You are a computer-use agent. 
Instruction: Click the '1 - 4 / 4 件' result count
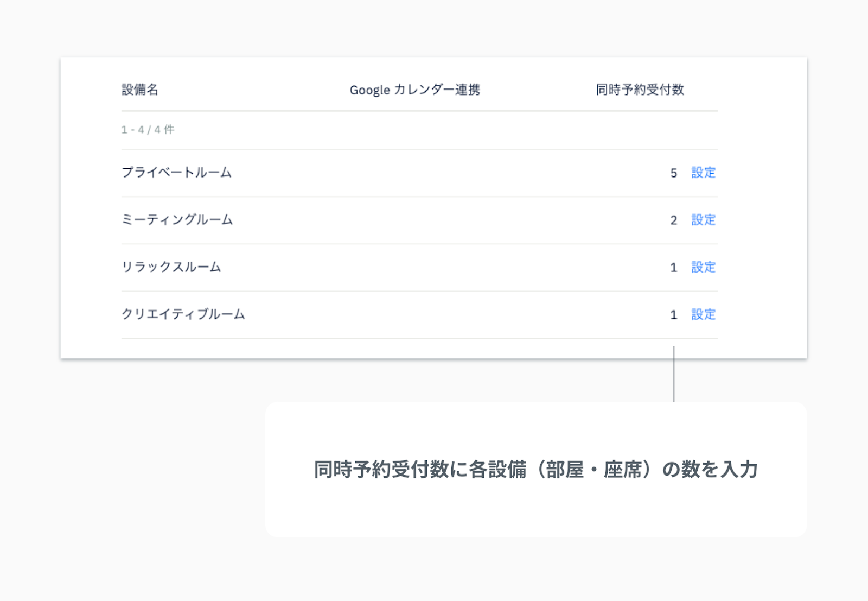tap(148, 130)
